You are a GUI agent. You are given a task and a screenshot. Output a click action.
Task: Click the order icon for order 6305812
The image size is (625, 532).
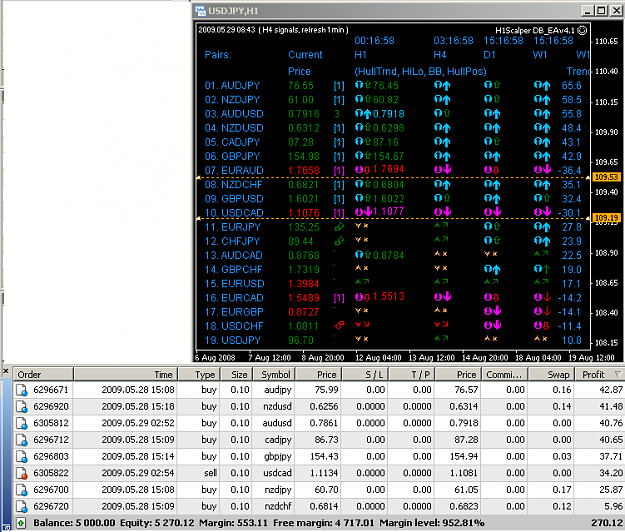pyautogui.click(x=22, y=423)
